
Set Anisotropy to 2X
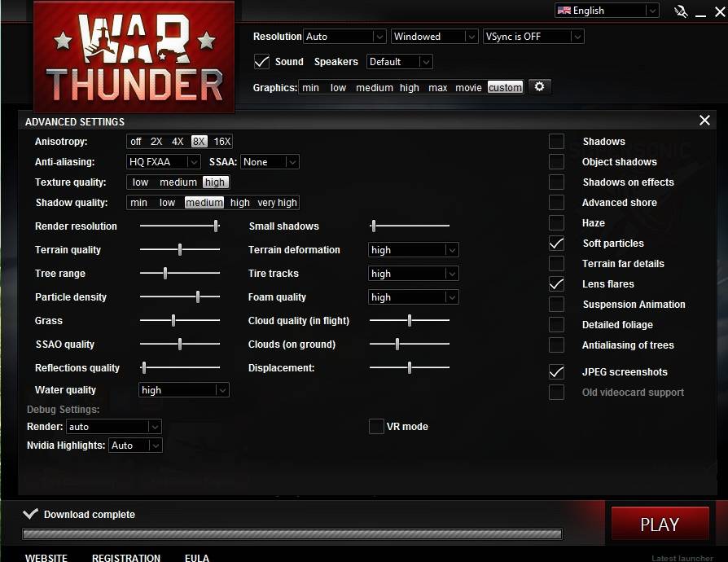coord(156,141)
